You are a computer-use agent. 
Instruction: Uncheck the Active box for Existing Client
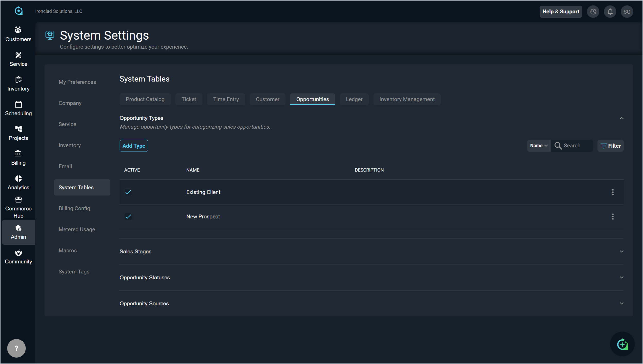click(x=128, y=192)
